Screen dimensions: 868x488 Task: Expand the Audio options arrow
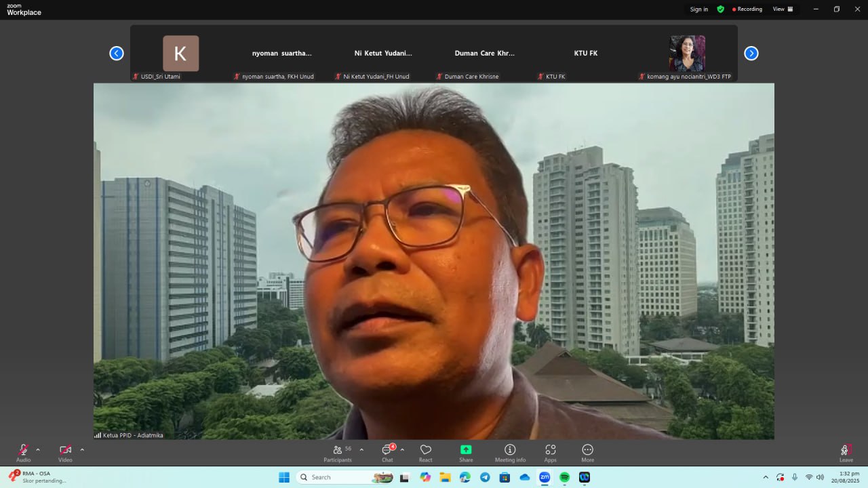tap(38, 449)
